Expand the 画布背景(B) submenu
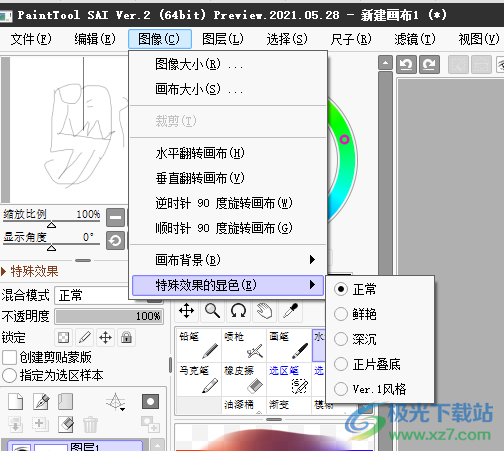Screen dimensions: 504x451 click(228, 260)
